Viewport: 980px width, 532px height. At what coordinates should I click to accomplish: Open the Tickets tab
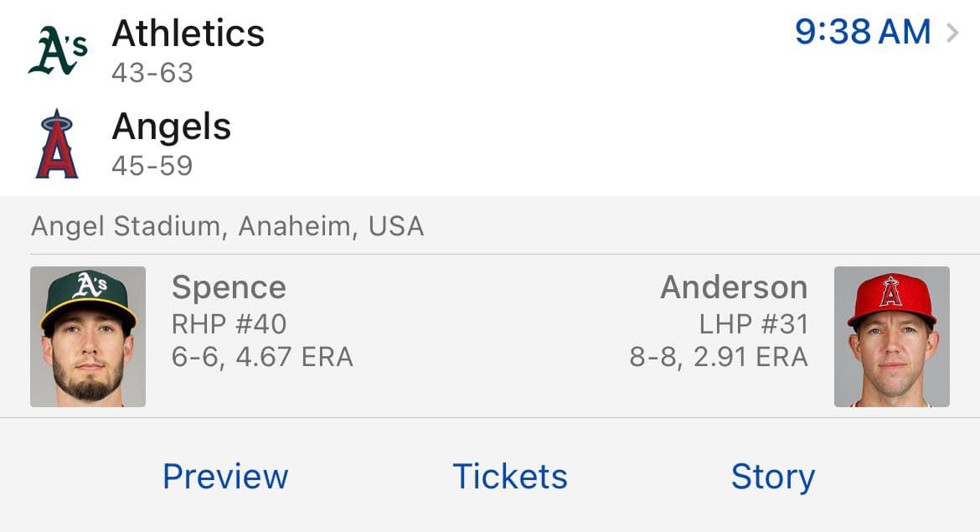coord(510,476)
